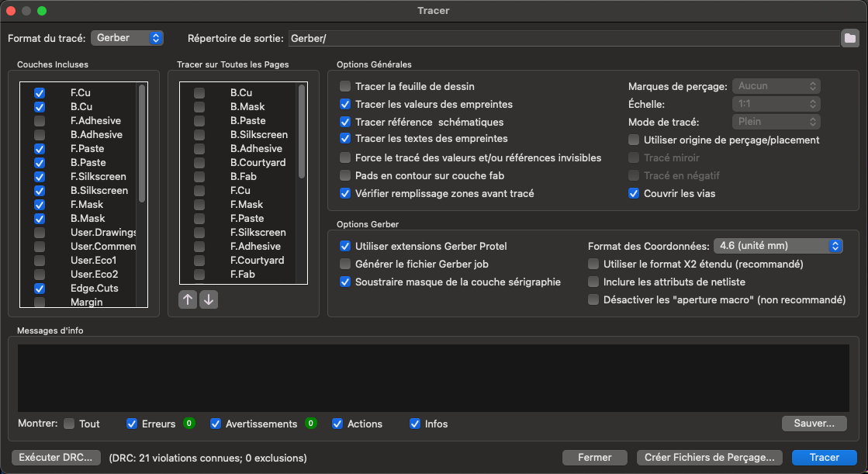868x474 pixels.
Task: Click the green Avertissements count badge
Action: [x=310, y=424]
